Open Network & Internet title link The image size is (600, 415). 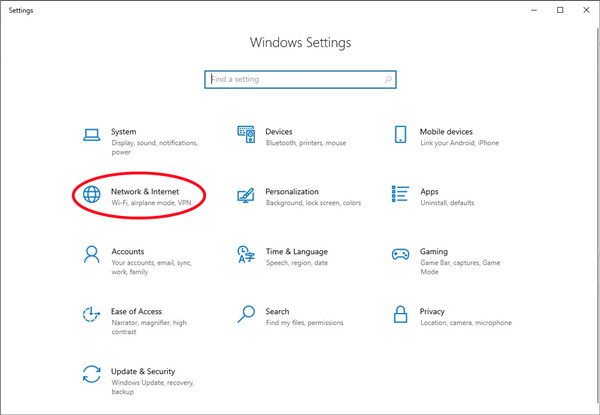145,192
